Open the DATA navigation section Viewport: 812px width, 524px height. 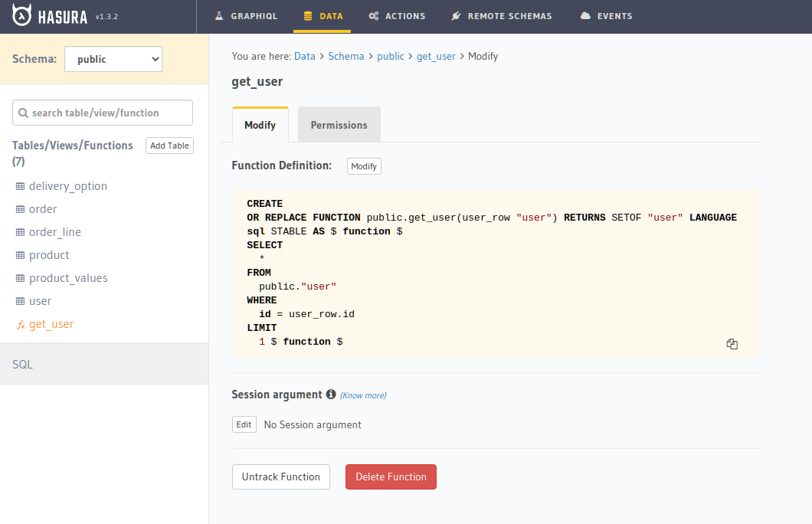click(322, 15)
